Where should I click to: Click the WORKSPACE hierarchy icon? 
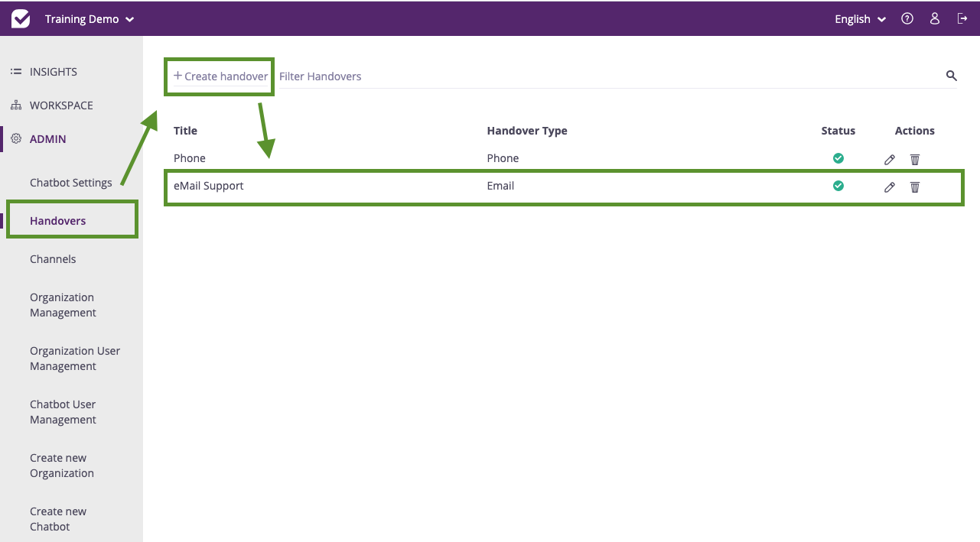pyautogui.click(x=16, y=105)
